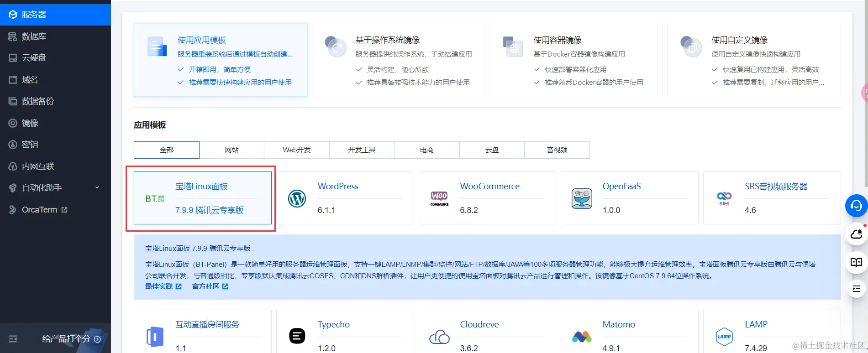Choose the Typecho 1.2.0 template
Image resolution: width=868 pixels, height=353 pixels.
(345, 332)
